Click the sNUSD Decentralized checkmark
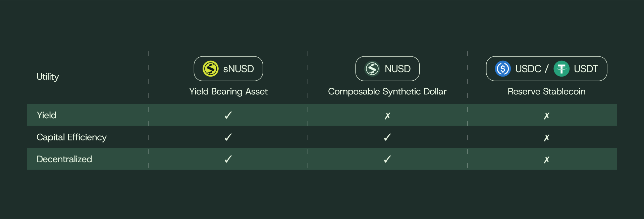644x219 pixels. [228, 159]
